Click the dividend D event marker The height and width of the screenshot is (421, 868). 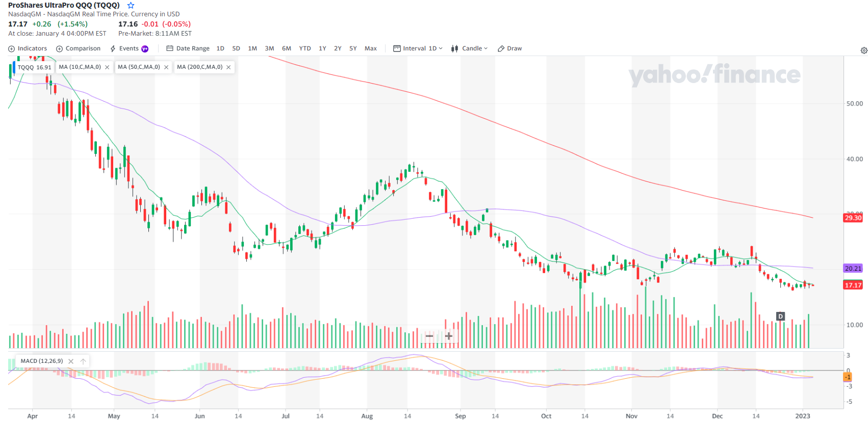pyautogui.click(x=780, y=317)
